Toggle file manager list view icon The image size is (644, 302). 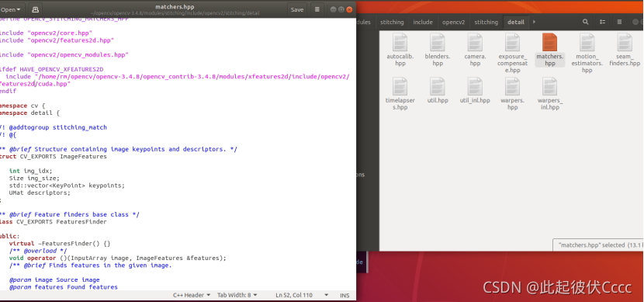(x=603, y=23)
